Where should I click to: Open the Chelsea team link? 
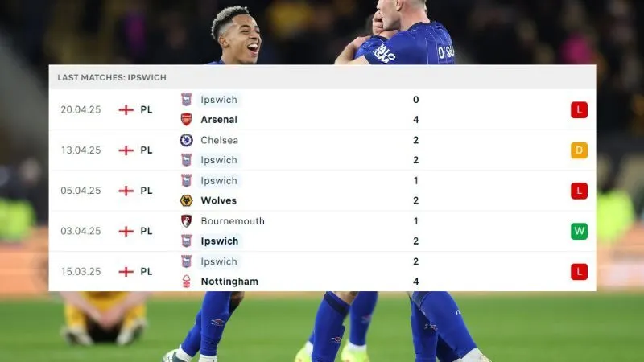coord(219,140)
